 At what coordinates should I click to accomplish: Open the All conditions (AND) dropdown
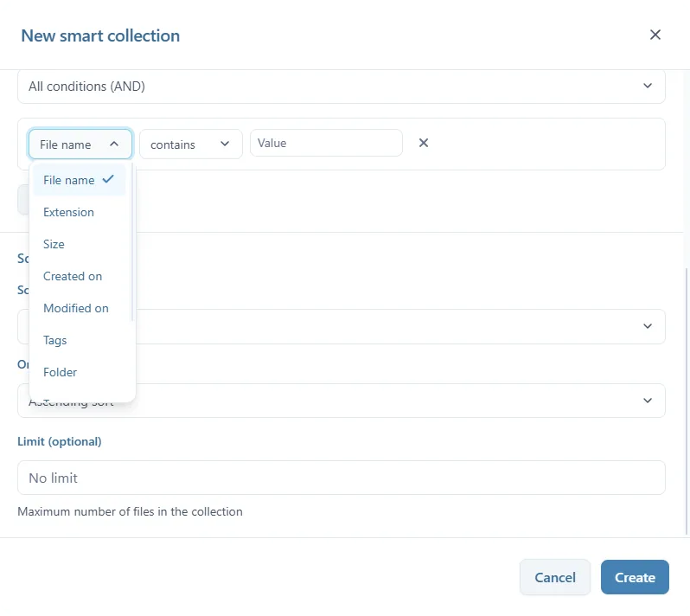341,87
